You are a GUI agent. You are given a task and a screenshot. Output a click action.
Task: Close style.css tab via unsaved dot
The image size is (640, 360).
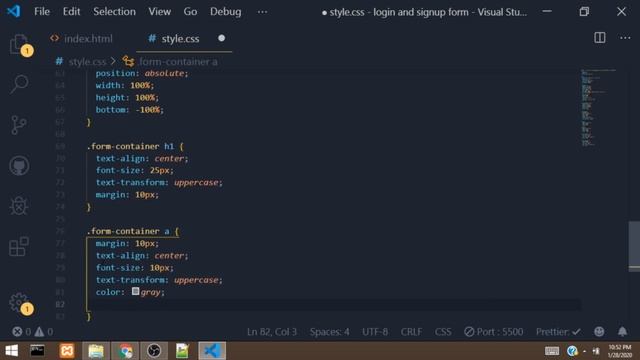pos(221,38)
